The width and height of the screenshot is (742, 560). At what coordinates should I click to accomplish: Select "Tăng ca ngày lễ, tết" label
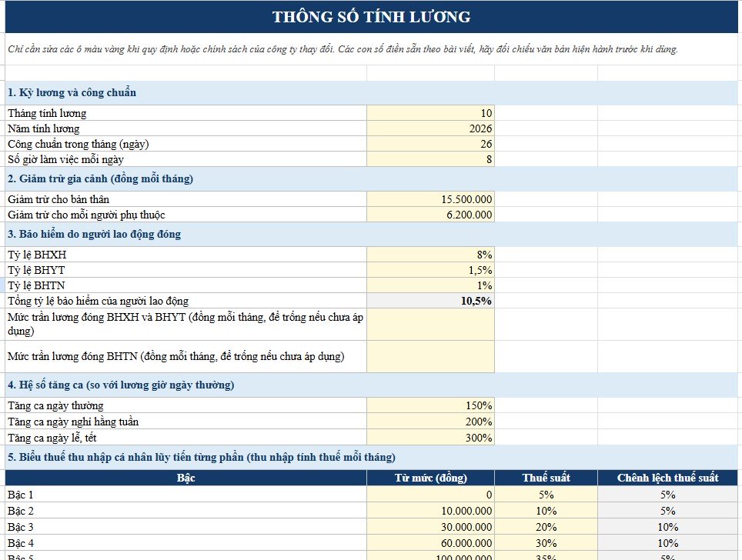(x=186, y=438)
